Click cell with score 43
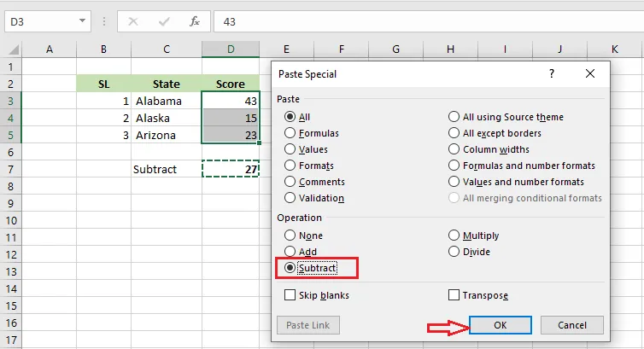The width and height of the screenshot is (644, 349). [231, 101]
